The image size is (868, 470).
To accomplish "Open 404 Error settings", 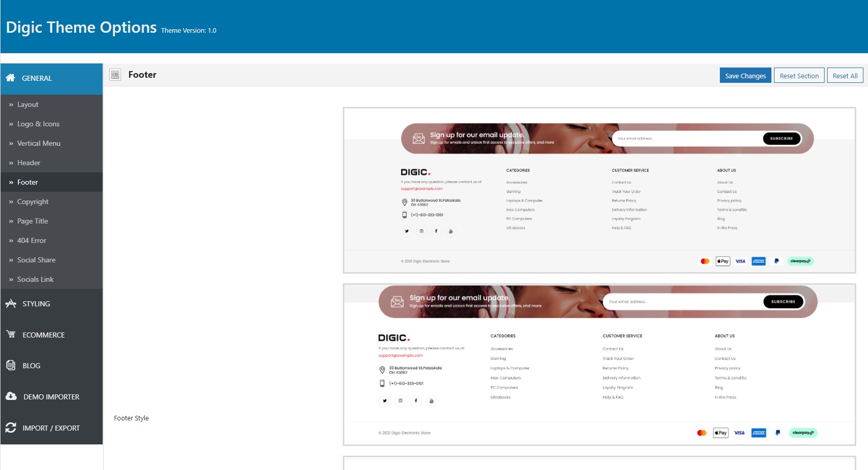I will coord(52,240).
